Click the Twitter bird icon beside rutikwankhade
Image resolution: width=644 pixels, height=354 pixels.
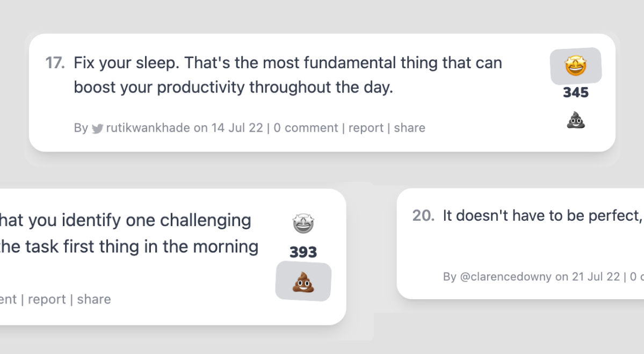97,128
